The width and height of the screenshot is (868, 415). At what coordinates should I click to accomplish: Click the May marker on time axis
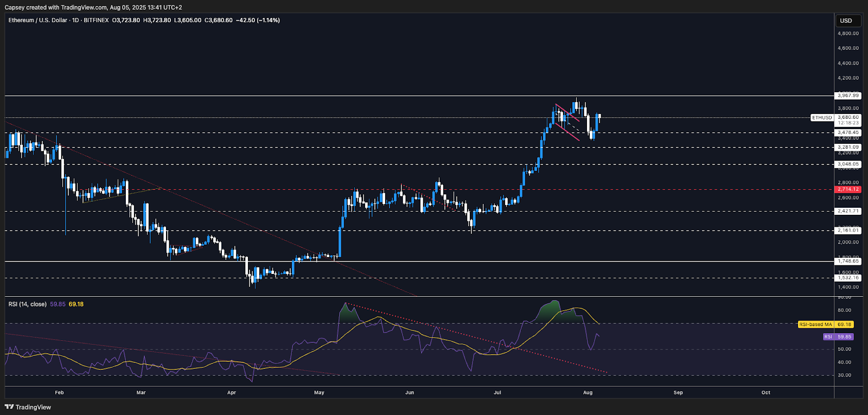click(319, 392)
